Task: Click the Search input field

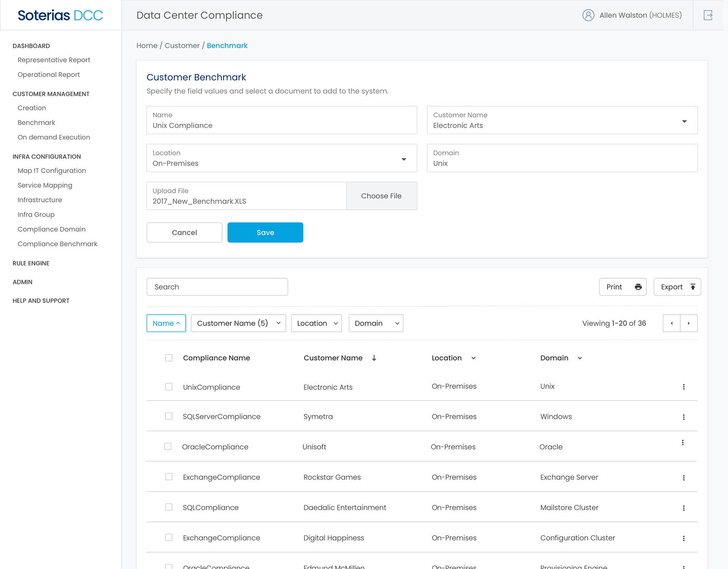Action: pos(217,287)
